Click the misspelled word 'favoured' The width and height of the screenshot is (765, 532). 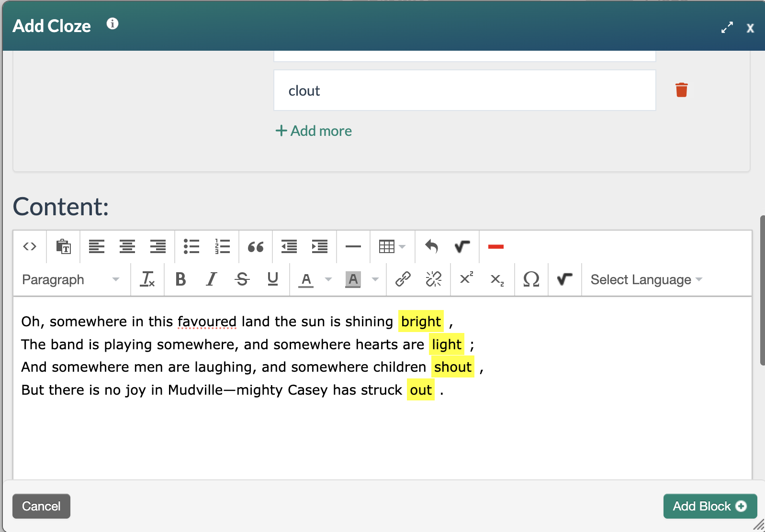(x=207, y=321)
